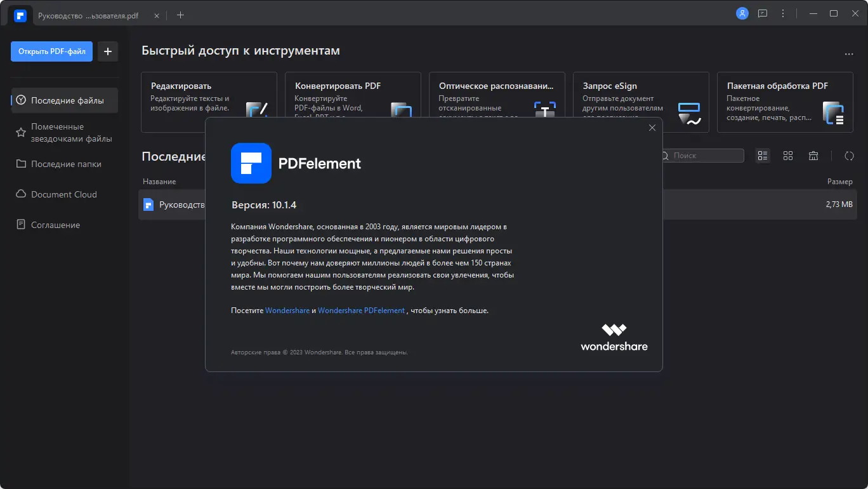
Task: Follow the Wondershare website link
Action: coord(287,311)
